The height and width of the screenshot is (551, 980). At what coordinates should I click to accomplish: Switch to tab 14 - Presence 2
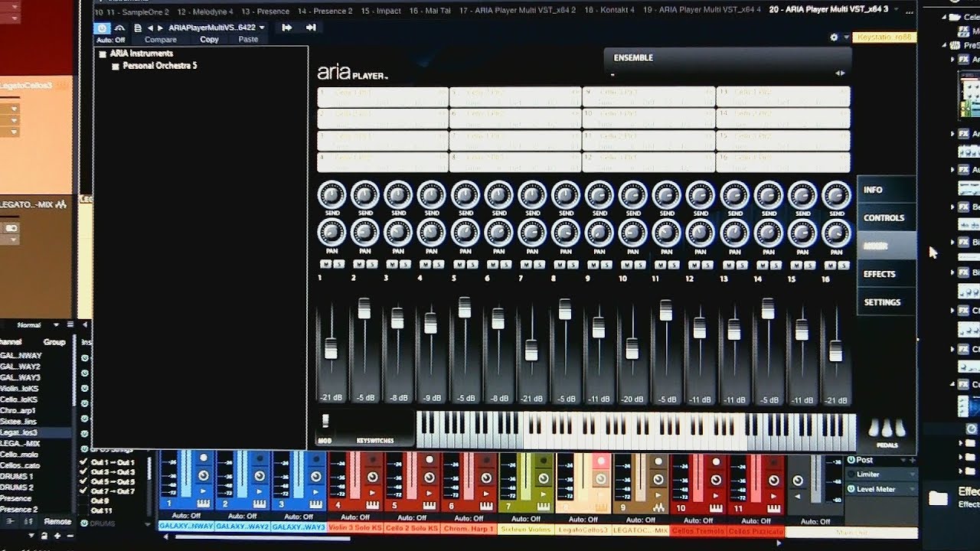[325, 11]
